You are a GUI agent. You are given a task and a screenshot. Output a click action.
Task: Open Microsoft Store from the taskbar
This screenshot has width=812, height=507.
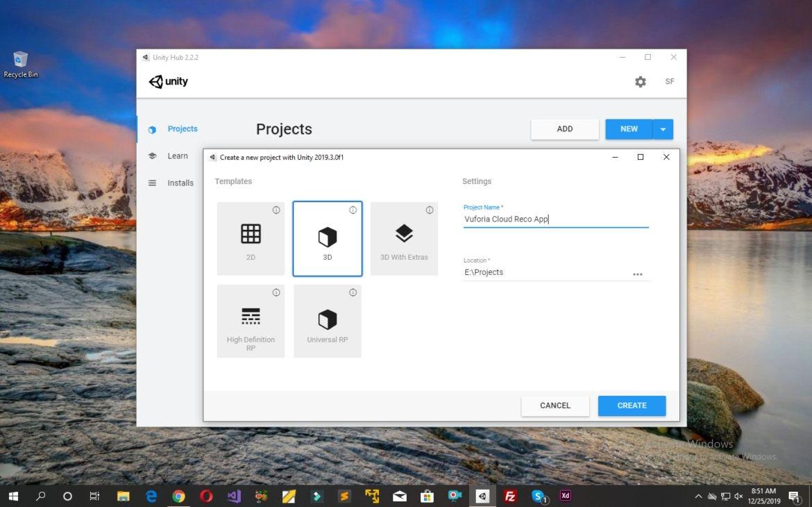[428, 496]
